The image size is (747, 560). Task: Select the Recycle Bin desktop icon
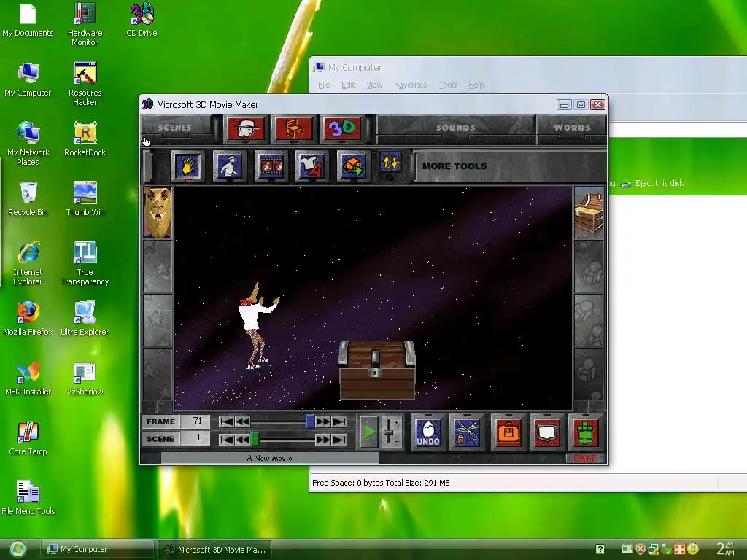point(28,199)
